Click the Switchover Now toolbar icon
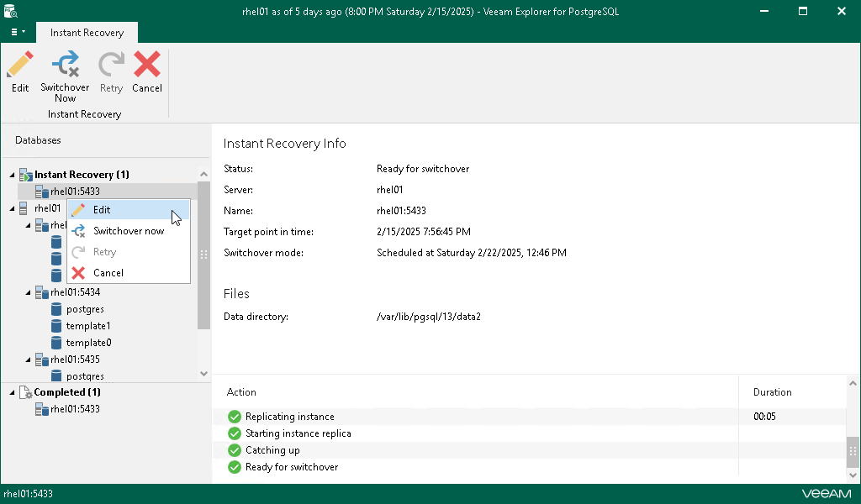Image resolution: width=861 pixels, height=504 pixels. [x=65, y=63]
